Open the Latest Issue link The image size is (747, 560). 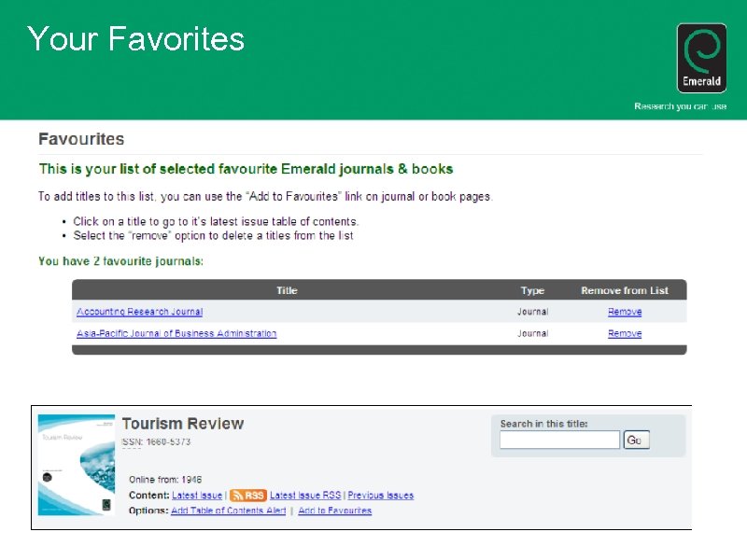197,496
